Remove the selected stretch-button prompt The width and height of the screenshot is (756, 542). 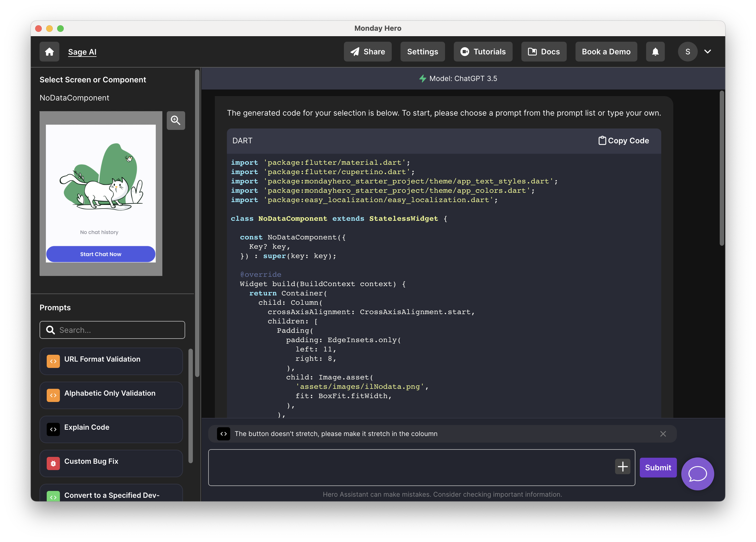(663, 434)
